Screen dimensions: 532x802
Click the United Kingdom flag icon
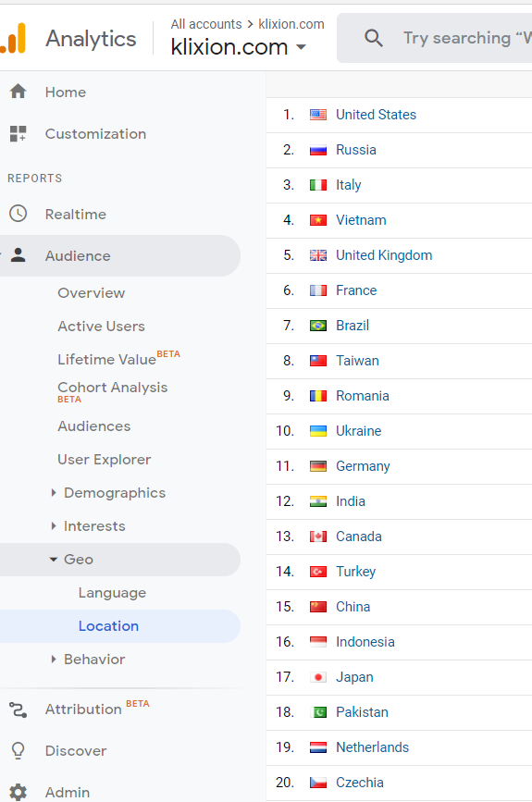(x=318, y=255)
